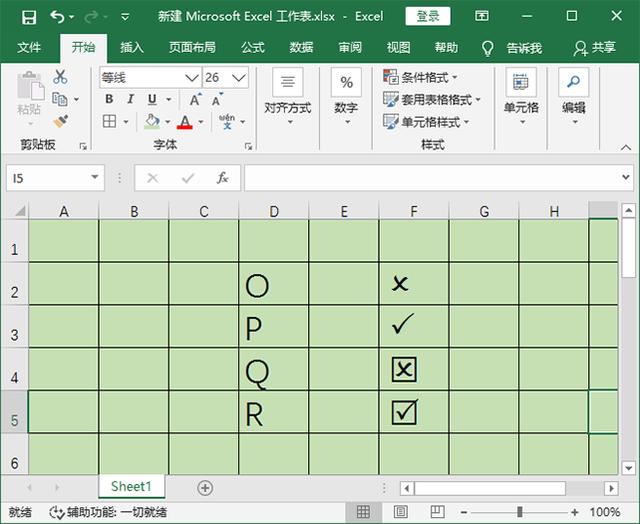
Task: Open the undo history dropdown arrow
Action: (72, 17)
